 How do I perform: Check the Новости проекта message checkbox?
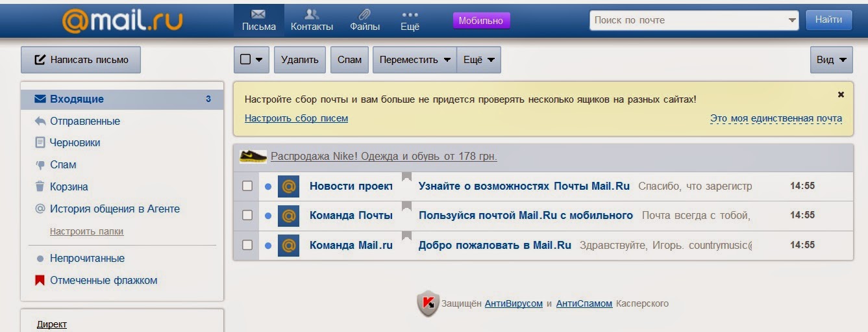pyautogui.click(x=247, y=186)
